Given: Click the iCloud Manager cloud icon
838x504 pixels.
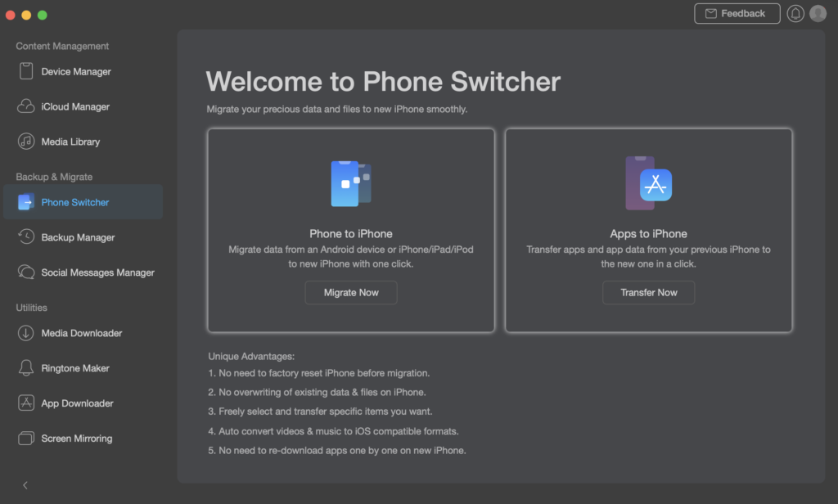Looking at the screenshot, I should (x=26, y=106).
